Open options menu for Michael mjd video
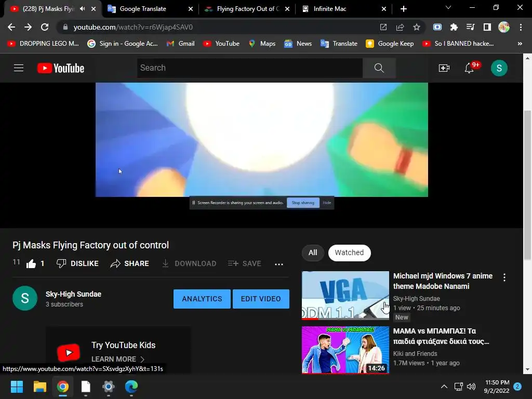This screenshot has width=532, height=399. tap(504, 277)
